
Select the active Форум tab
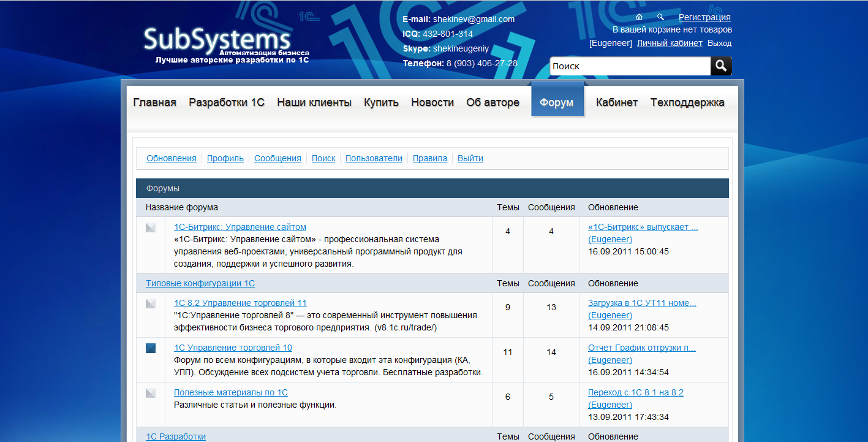(557, 100)
